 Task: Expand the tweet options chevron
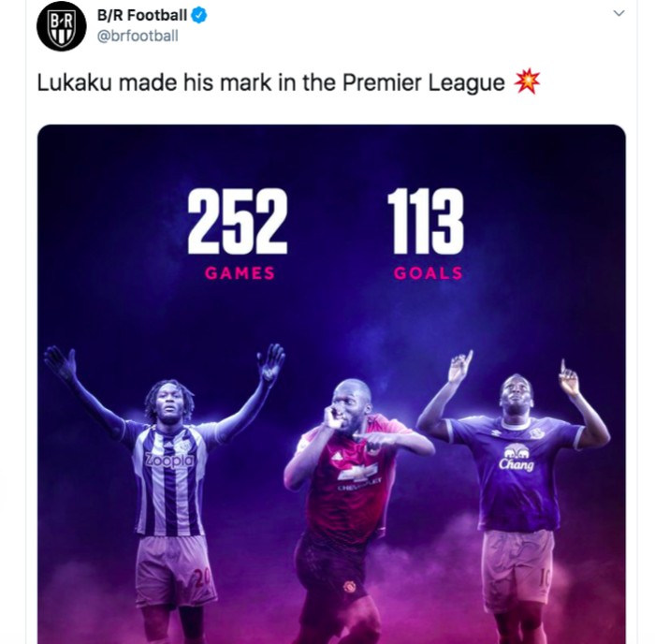[x=619, y=14]
